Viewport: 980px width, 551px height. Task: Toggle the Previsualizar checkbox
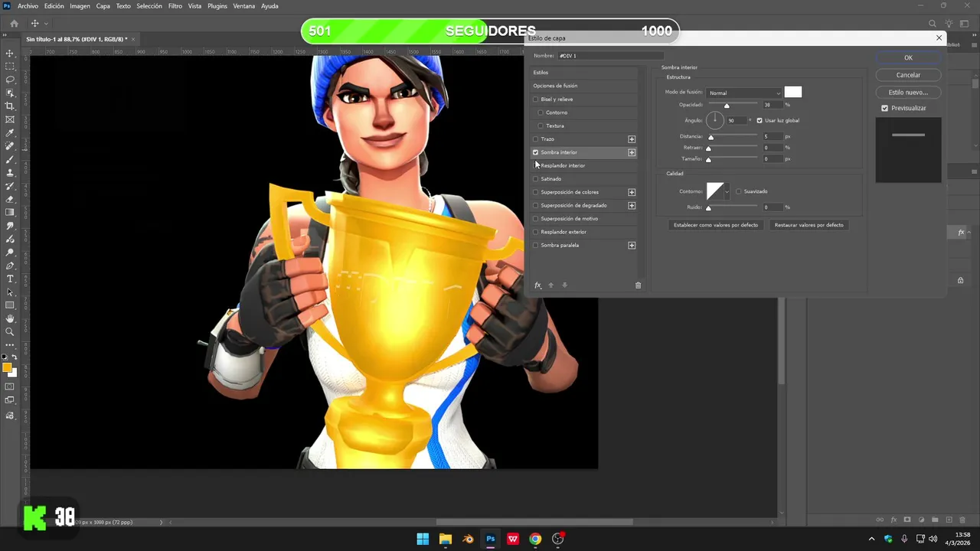pyautogui.click(x=885, y=108)
